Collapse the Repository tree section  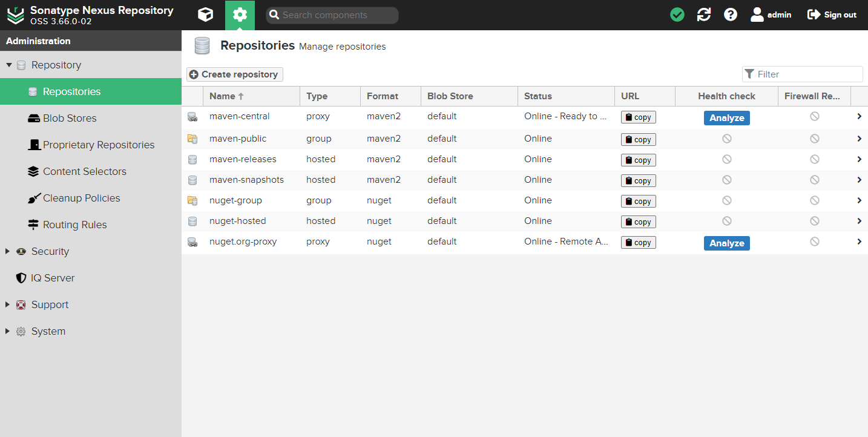[9, 65]
